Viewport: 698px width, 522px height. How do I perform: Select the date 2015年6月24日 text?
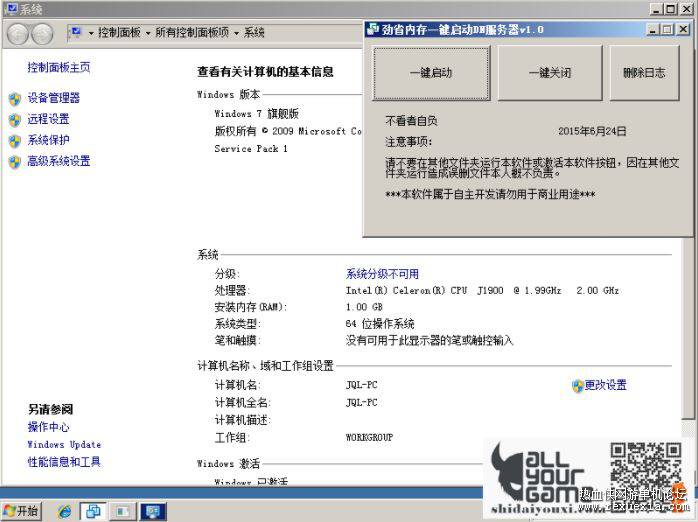point(592,131)
